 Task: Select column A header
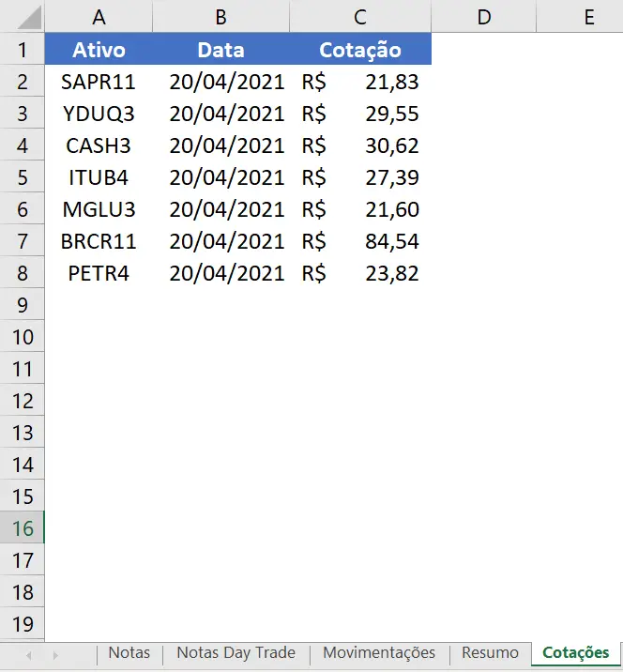(99, 16)
